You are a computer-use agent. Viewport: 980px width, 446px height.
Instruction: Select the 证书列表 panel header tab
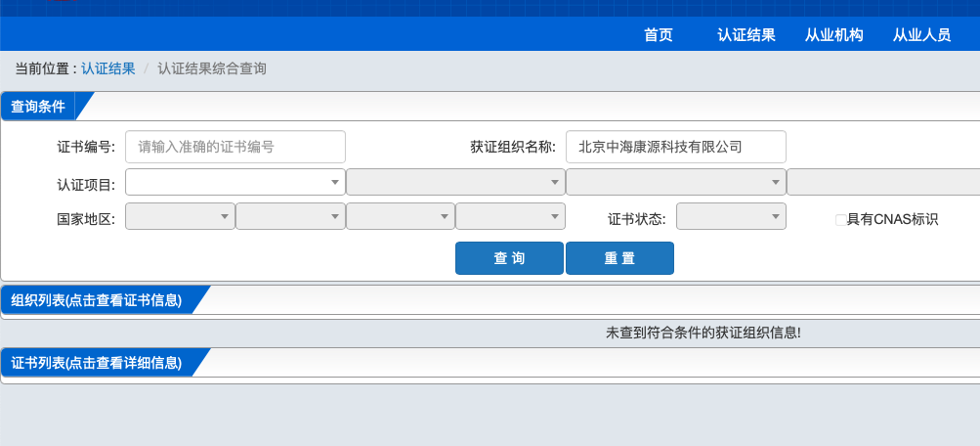pyautogui.click(x=97, y=363)
